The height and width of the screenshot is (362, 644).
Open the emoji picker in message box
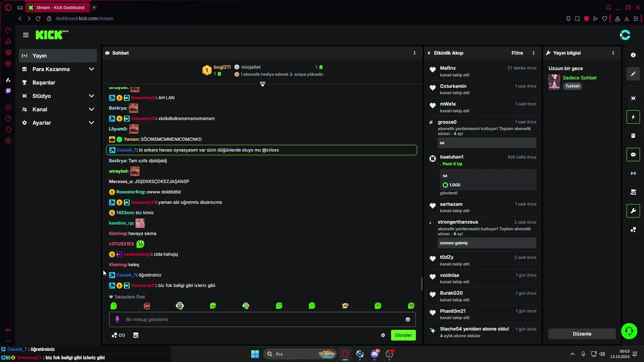point(408,319)
